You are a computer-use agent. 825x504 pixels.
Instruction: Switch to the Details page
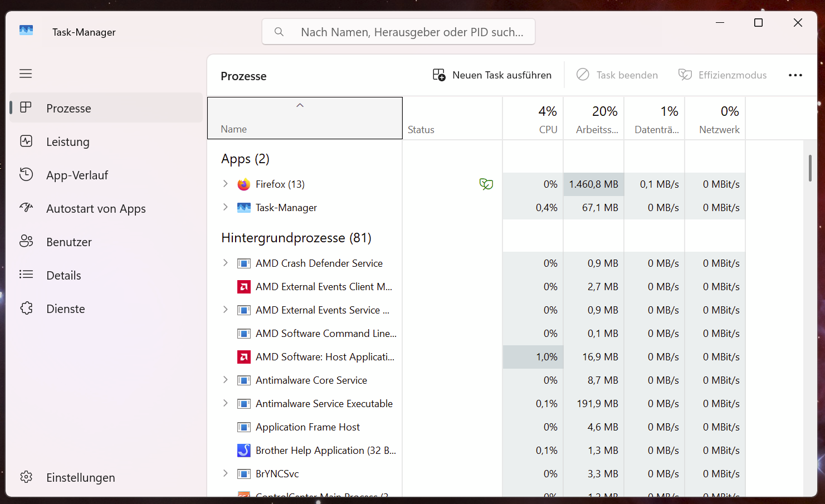[x=106, y=275]
